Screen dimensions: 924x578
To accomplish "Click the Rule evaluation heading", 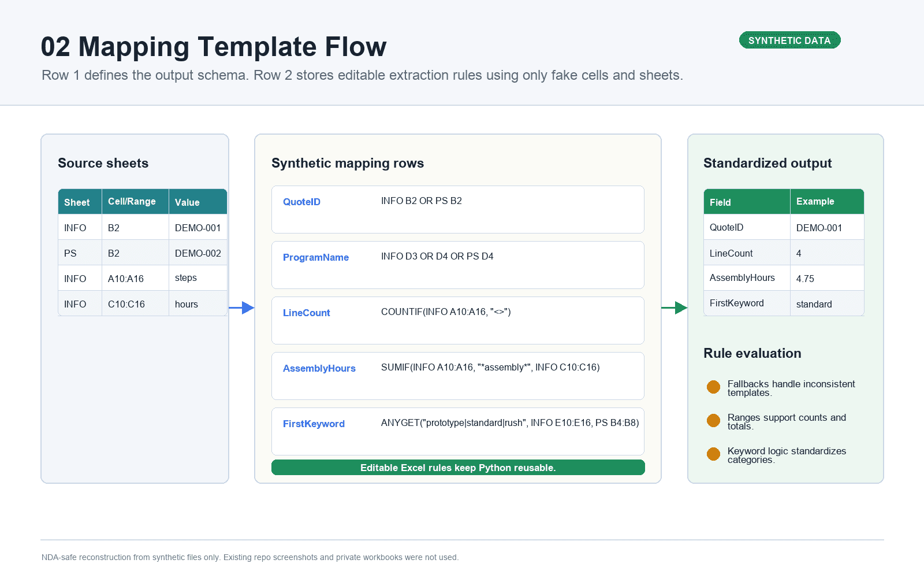I will (x=752, y=353).
